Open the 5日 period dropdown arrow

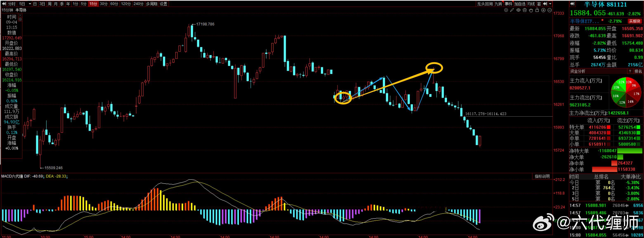tap(30, 4)
